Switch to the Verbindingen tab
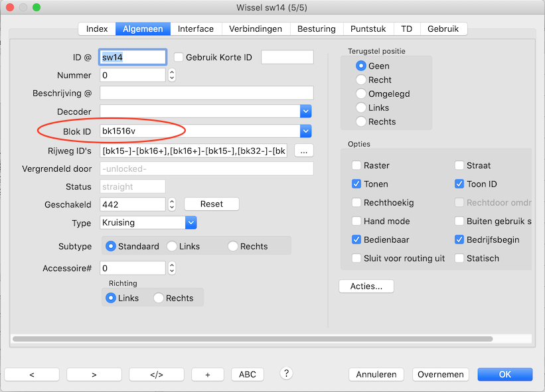 [256, 29]
